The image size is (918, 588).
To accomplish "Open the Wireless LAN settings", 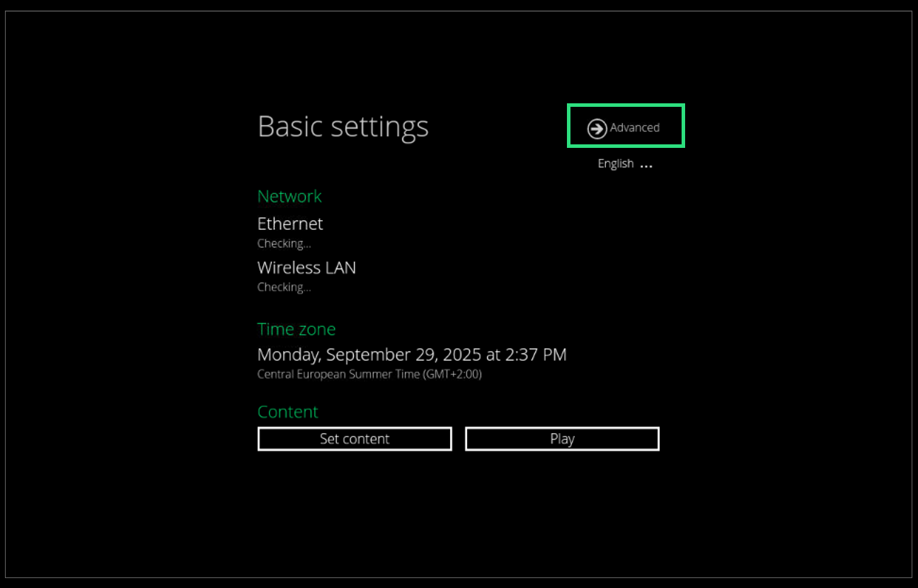I will click(x=306, y=267).
